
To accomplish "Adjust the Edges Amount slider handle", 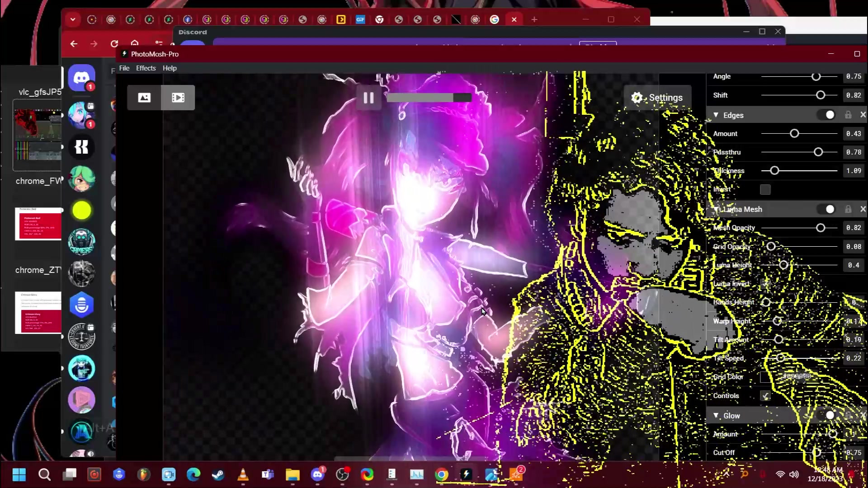I will tap(794, 134).
